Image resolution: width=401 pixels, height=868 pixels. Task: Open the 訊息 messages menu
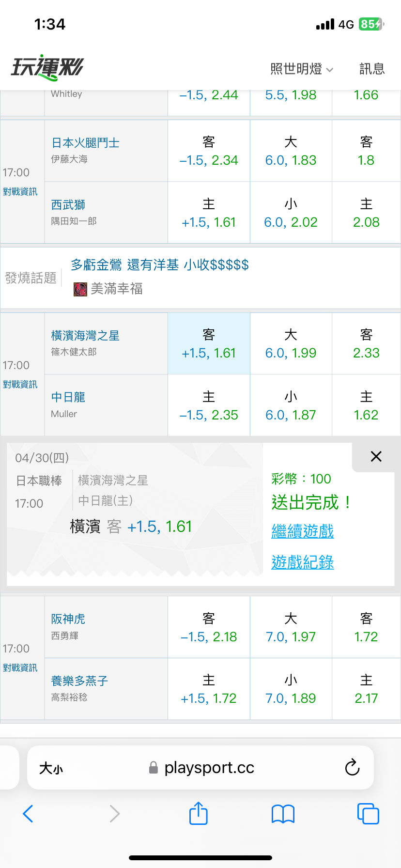pyautogui.click(x=372, y=69)
